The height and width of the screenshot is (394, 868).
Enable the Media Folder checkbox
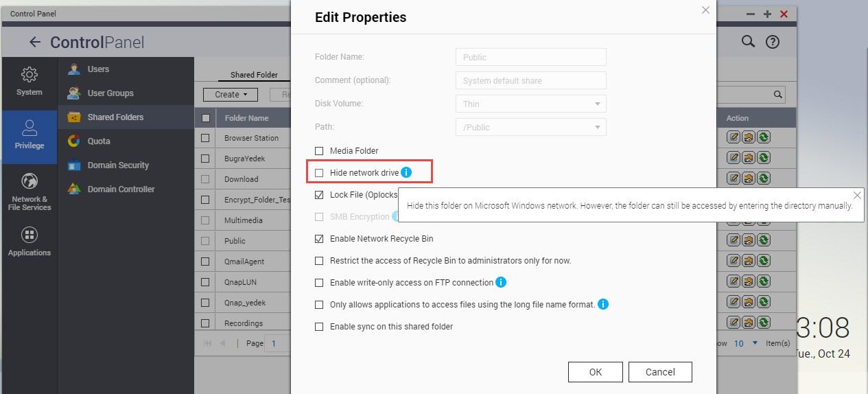click(319, 151)
